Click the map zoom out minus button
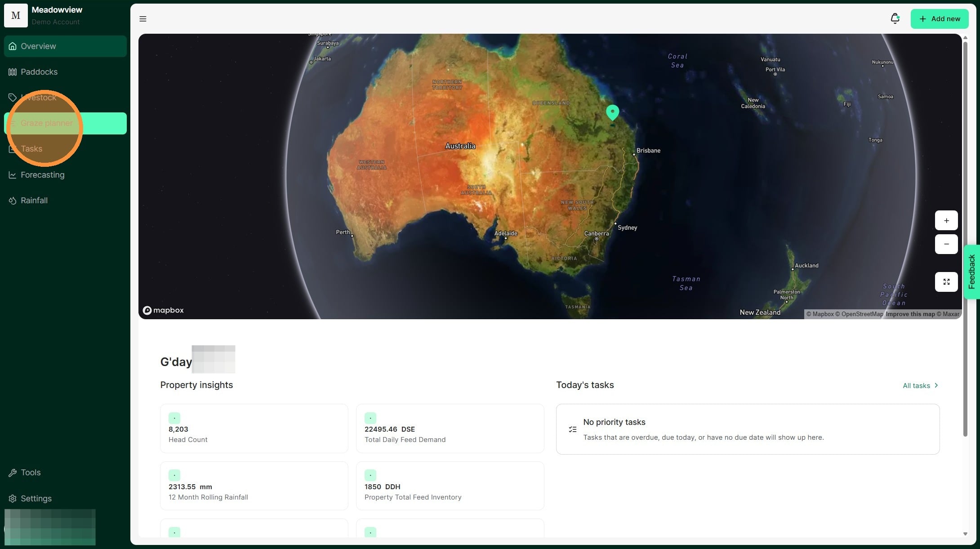Image resolution: width=980 pixels, height=549 pixels. 946,244
